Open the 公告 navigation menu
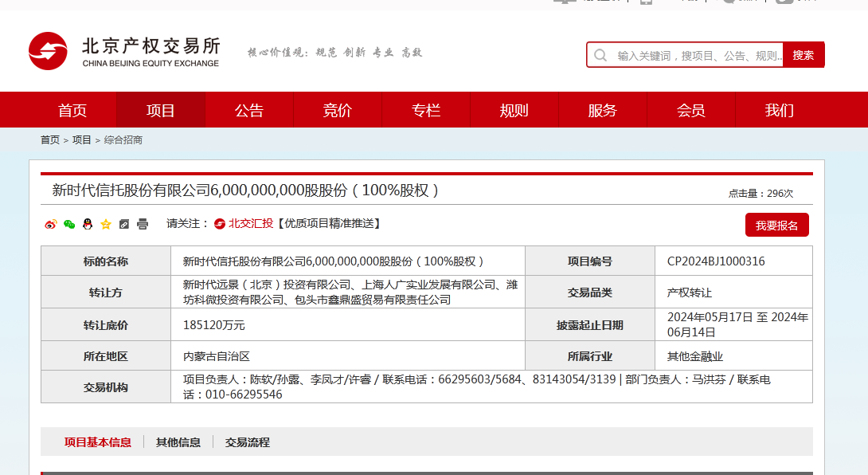 249,110
